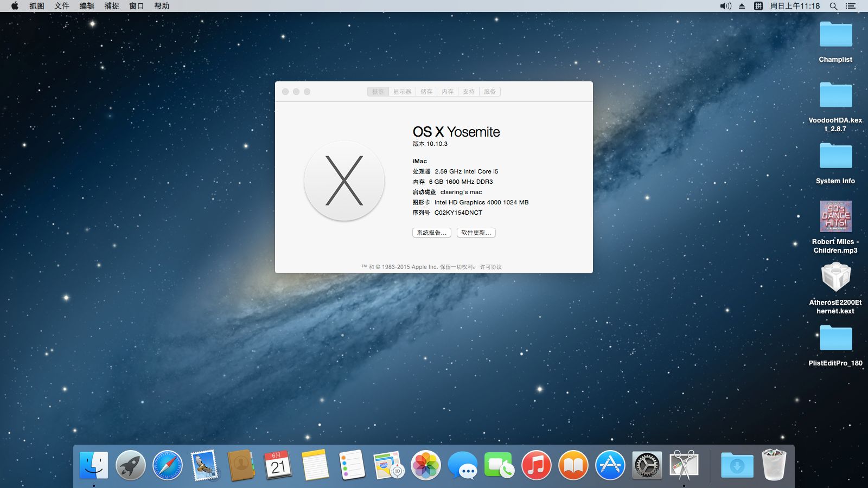Open the input method menu icon

[758, 6]
